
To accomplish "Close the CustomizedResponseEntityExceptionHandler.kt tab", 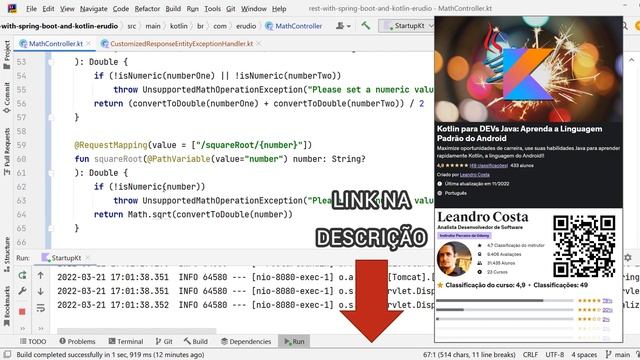I will 258,43.
